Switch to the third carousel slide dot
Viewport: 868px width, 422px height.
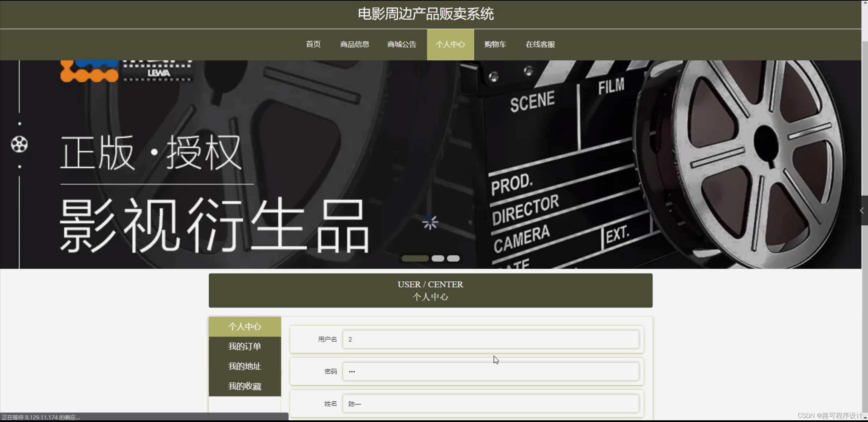453,258
